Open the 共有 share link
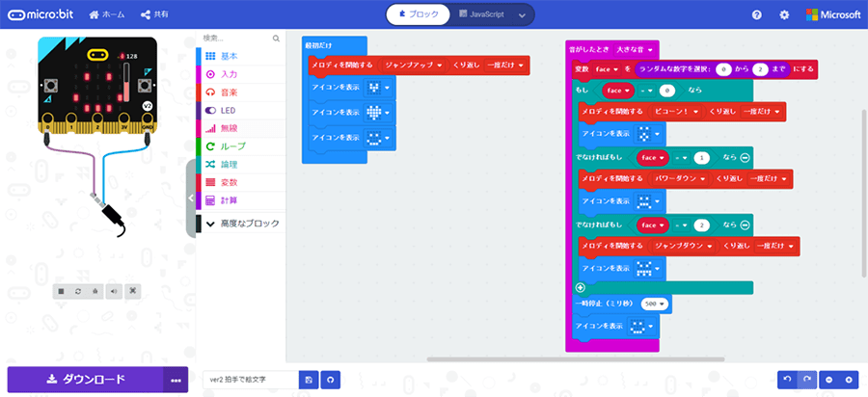The image size is (868, 397). 154,14
